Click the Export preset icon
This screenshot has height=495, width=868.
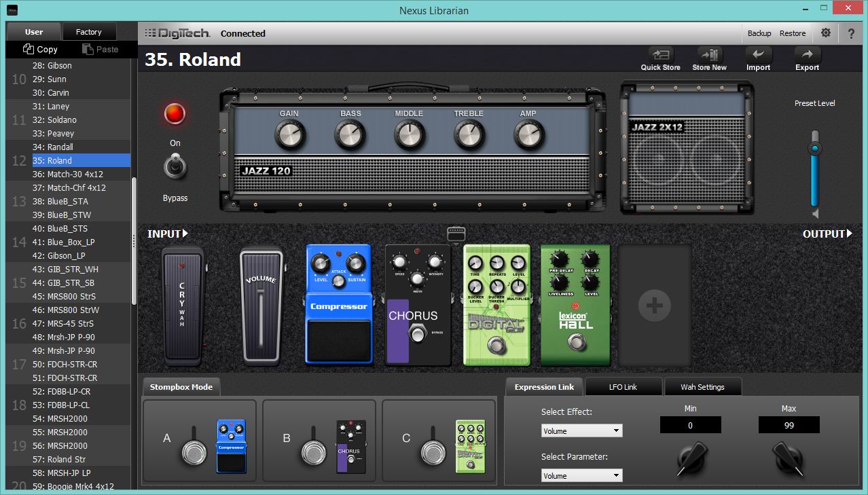[807, 55]
